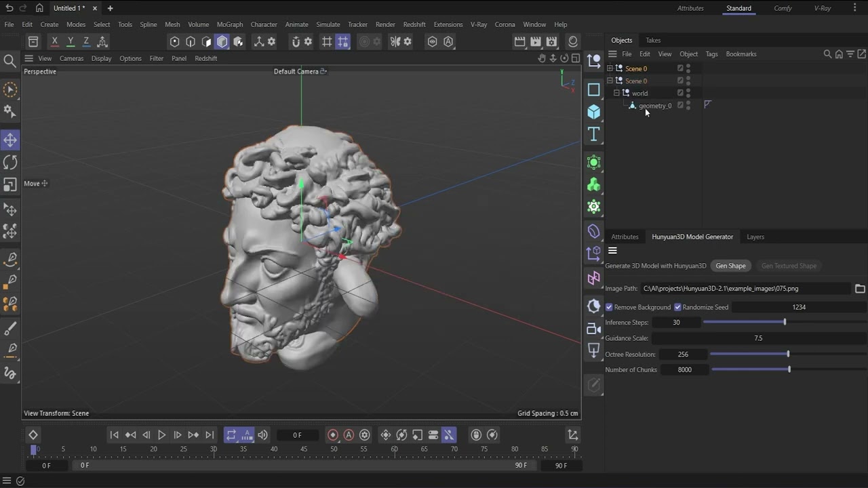This screenshot has height=488, width=868.
Task: Toggle Randomize Seed checkbox
Action: click(x=677, y=307)
